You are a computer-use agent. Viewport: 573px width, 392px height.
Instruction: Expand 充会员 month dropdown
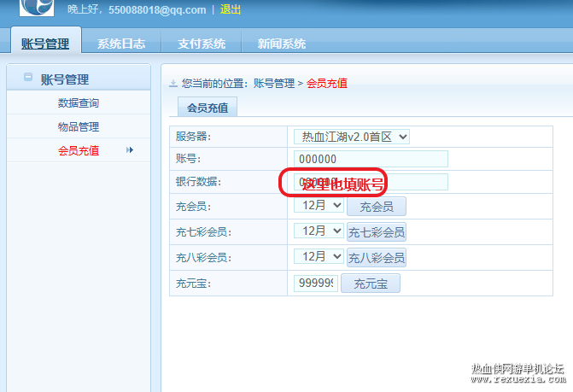[319, 205]
